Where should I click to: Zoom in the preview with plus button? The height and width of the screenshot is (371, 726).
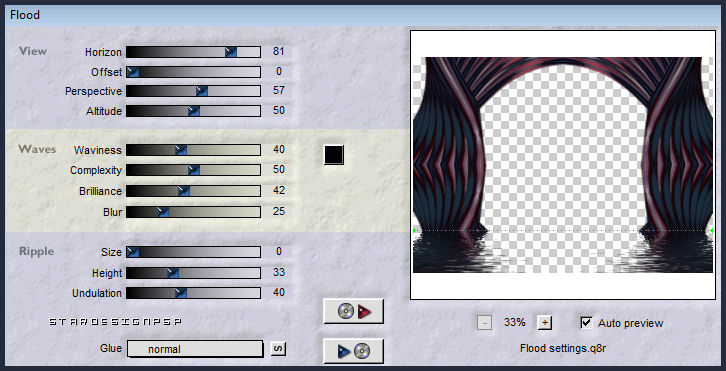pyautogui.click(x=545, y=323)
